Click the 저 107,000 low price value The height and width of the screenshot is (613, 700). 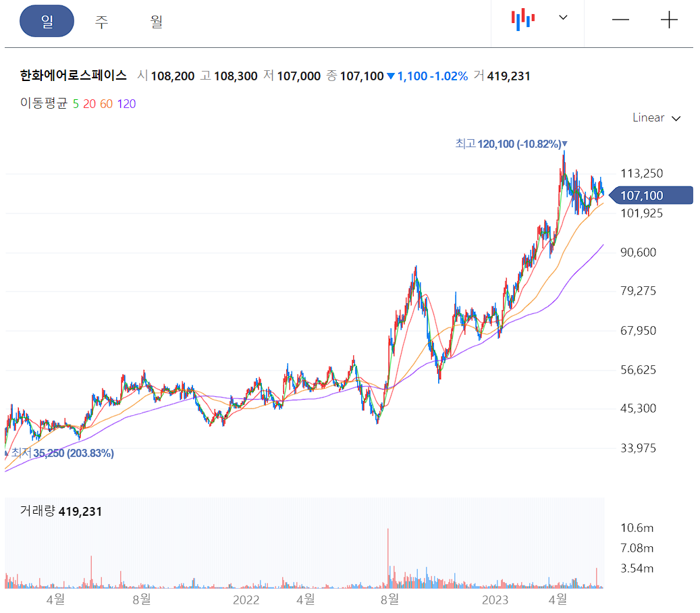292,76
